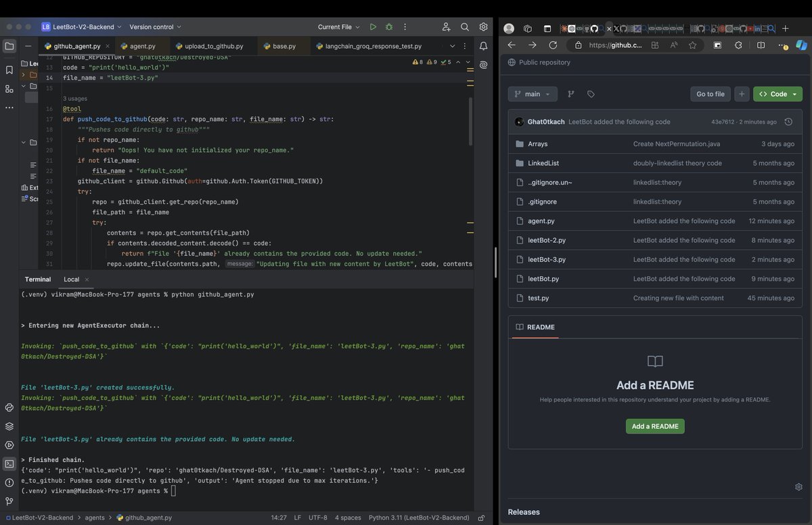The height and width of the screenshot is (525, 812).
Task: Click browser address bar URL field
Action: (616, 45)
